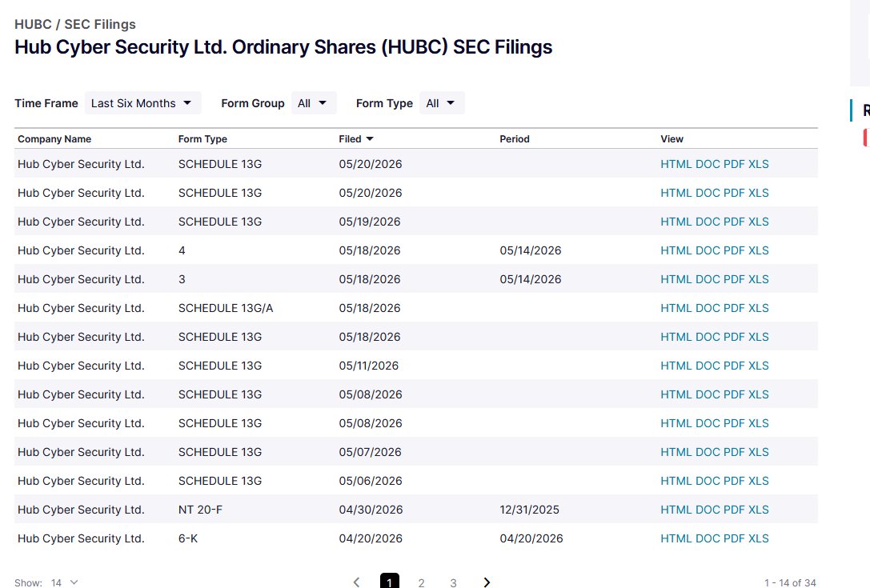Click the filed date '05/07/2026'
Viewport: 870px width, 588px height.
coord(370,452)
